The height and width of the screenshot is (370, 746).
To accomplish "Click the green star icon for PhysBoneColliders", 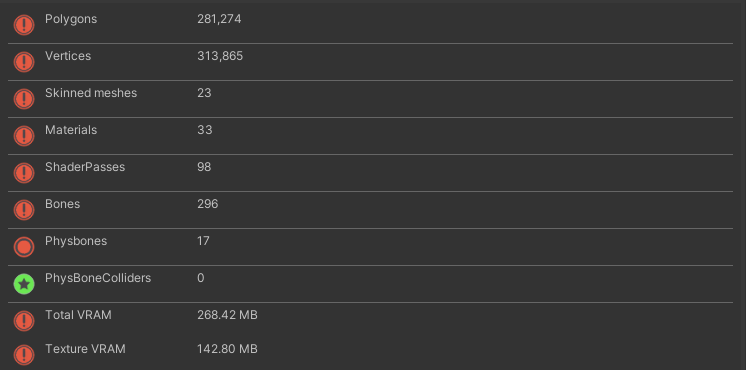I will 24,284.
